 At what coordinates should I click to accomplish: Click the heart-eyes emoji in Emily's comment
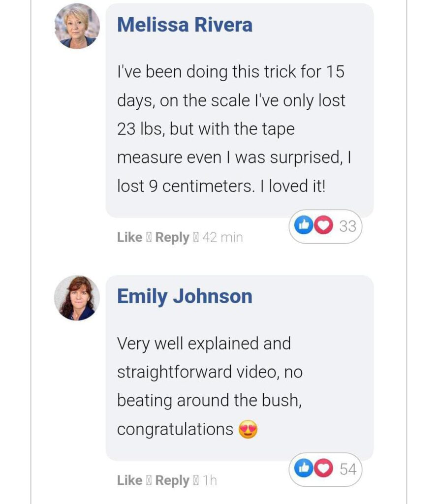click(x=248, y=430)
